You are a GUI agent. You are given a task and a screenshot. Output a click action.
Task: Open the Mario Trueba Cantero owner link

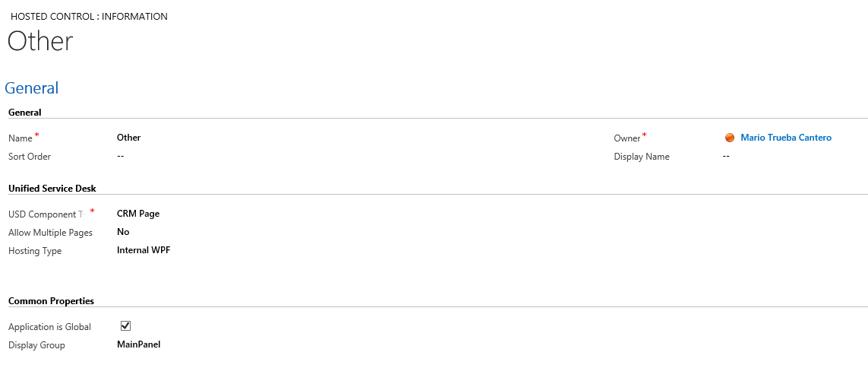pos(786,138)
